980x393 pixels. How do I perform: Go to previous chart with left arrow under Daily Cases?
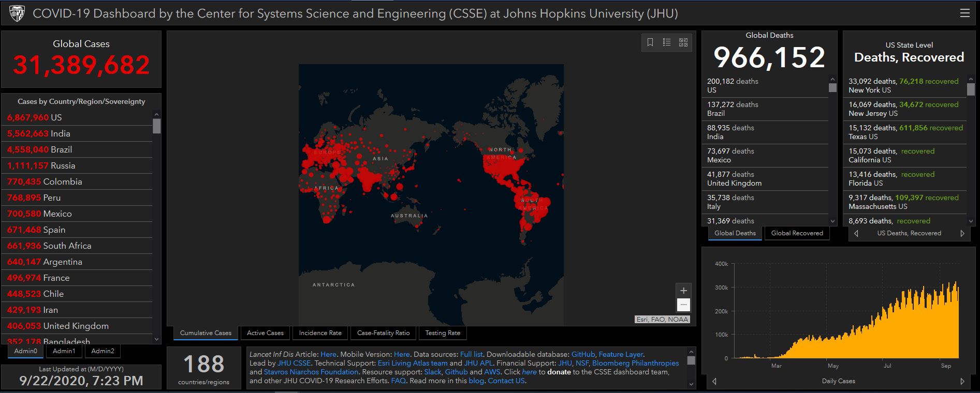[x=714, y=382]
